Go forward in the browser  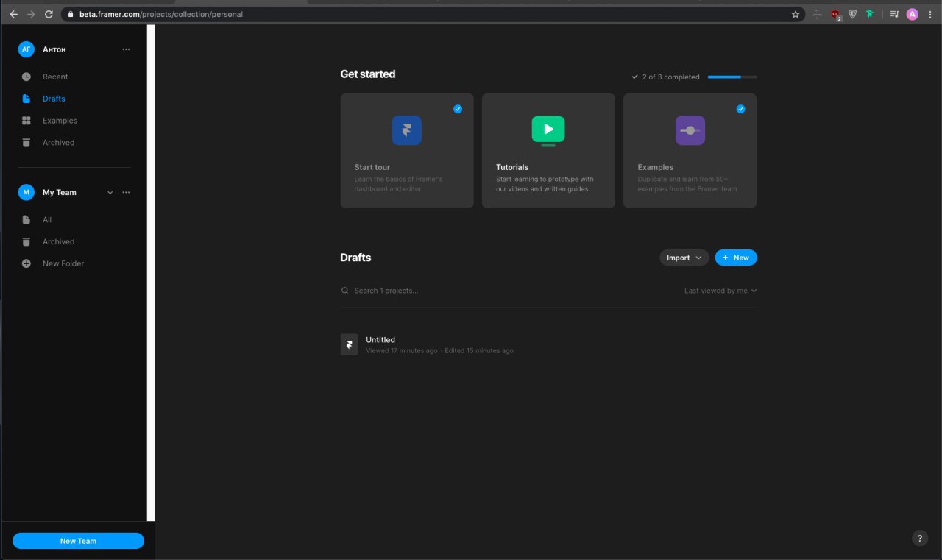point(31,14)
